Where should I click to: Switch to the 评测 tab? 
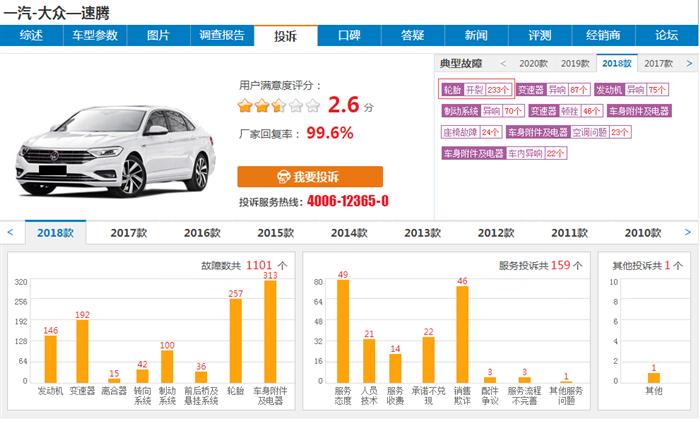coord(540,35)
